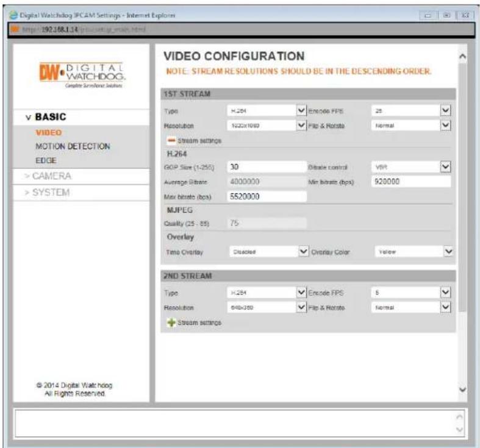
Task: Click the browser address bar URL
Action: (x=84, y=29)
